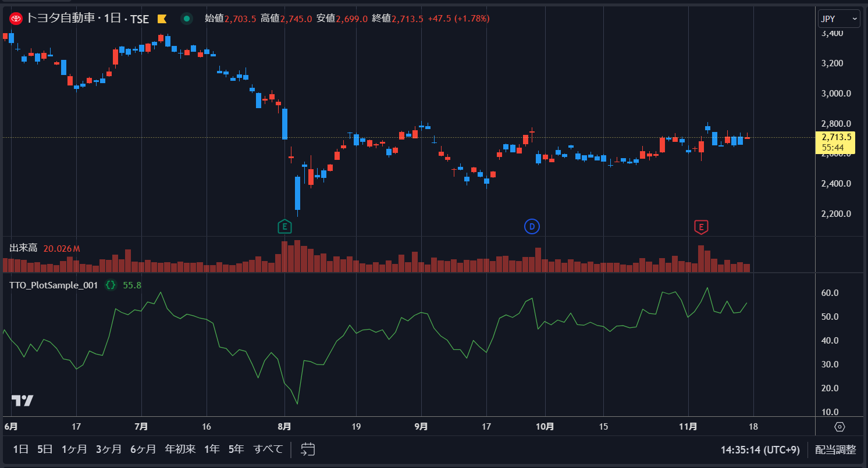This screenshot has width=868, height=468.
Task: Select the 1ヶ月 time range
Action: click(x=74, y=449)
